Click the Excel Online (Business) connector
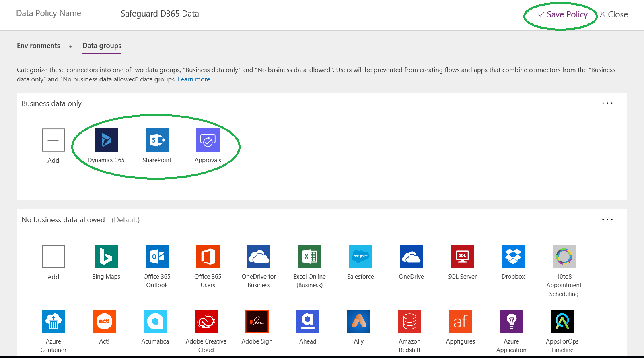The height and width of the screenshot is (358, 644). point(309,257)
